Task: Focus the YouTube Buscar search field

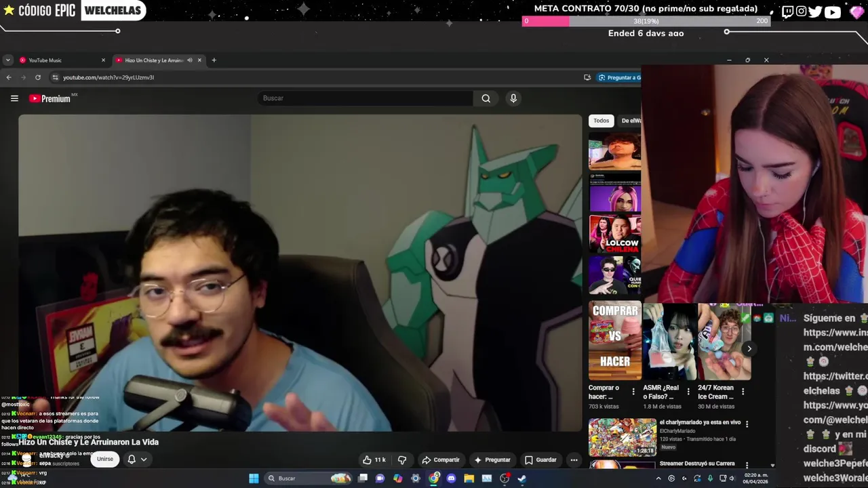Action: point(366,98)
